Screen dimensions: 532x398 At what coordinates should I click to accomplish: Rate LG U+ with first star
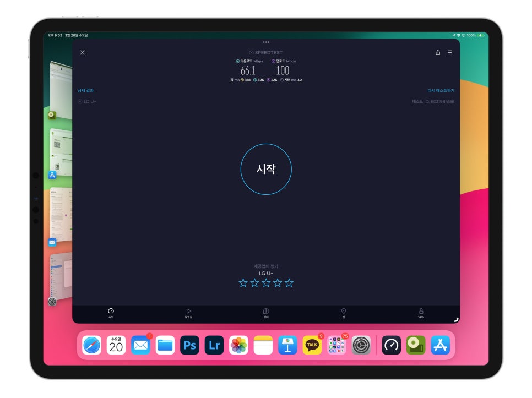click(x=243, y=283)
